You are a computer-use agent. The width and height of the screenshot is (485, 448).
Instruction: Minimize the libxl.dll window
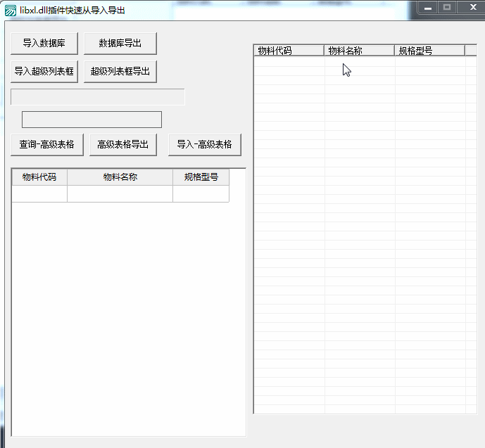(x=428, y=8)
